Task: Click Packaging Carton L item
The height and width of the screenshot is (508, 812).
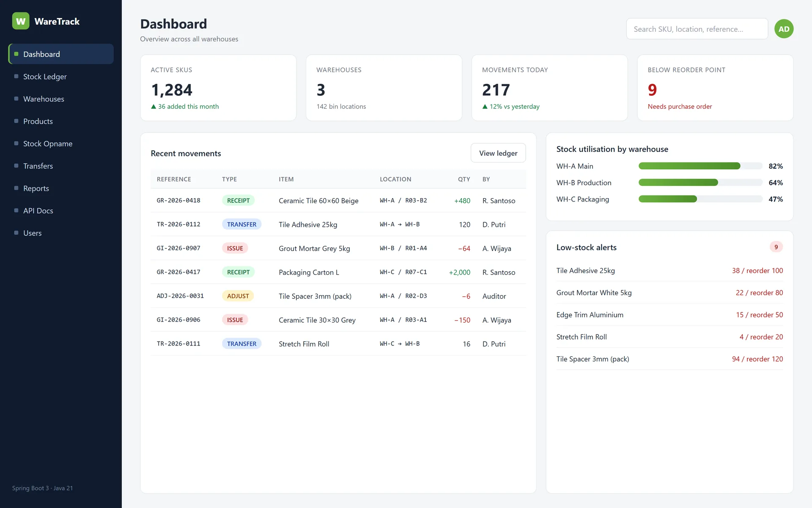Action: tap(309, 272)
